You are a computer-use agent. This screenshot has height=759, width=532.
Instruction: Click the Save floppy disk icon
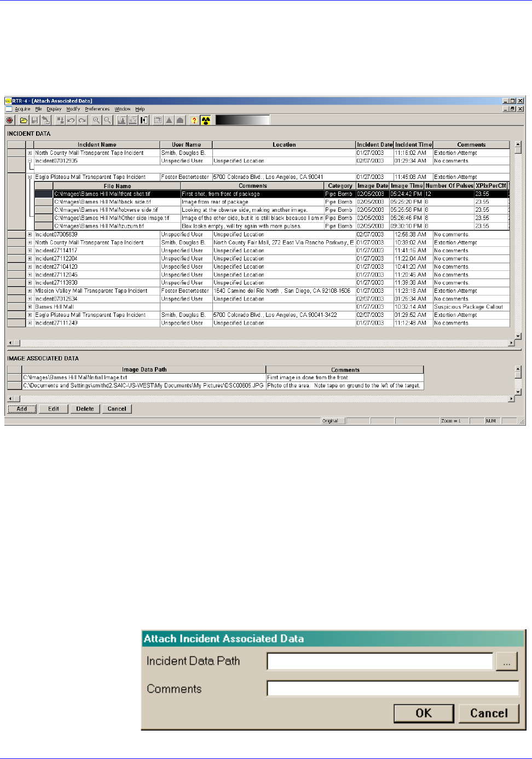pos(34,120)
